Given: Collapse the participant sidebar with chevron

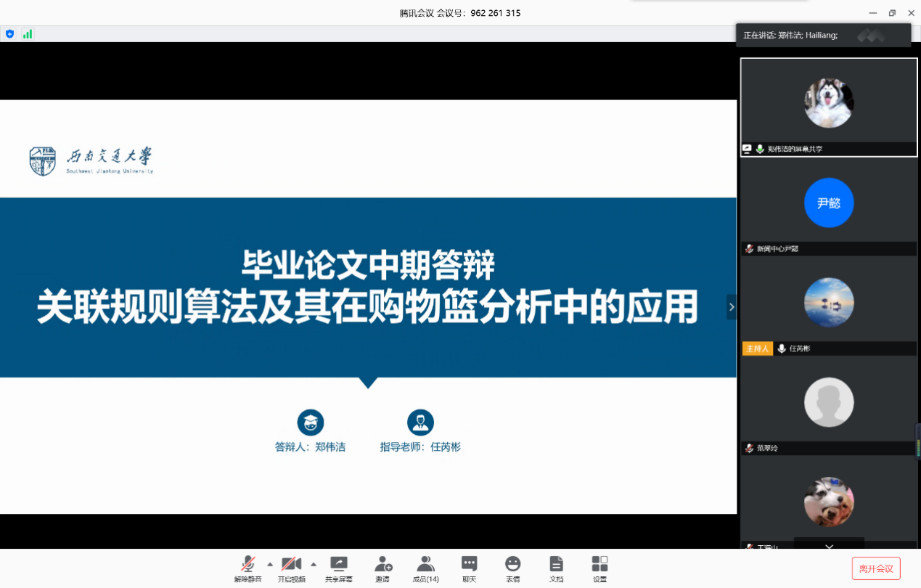Looking at the screenshot, I should (x=731, y=307).
